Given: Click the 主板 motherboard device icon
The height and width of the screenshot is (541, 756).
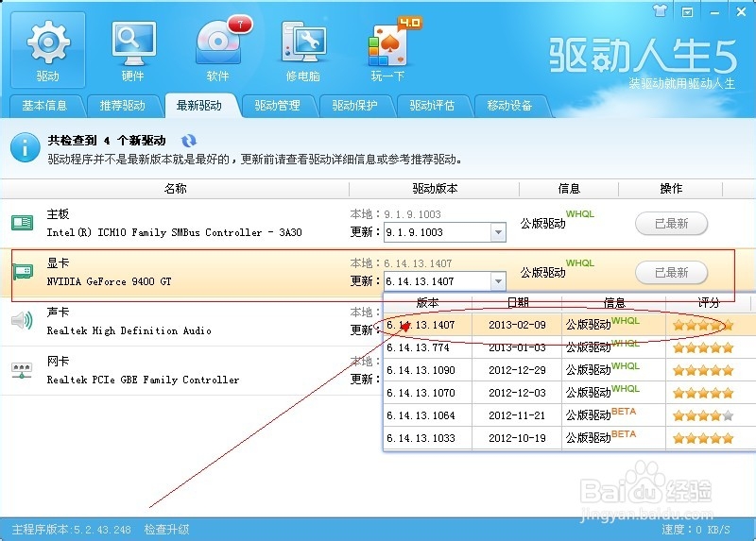Looking at the screenshot, I should point(22,223).
